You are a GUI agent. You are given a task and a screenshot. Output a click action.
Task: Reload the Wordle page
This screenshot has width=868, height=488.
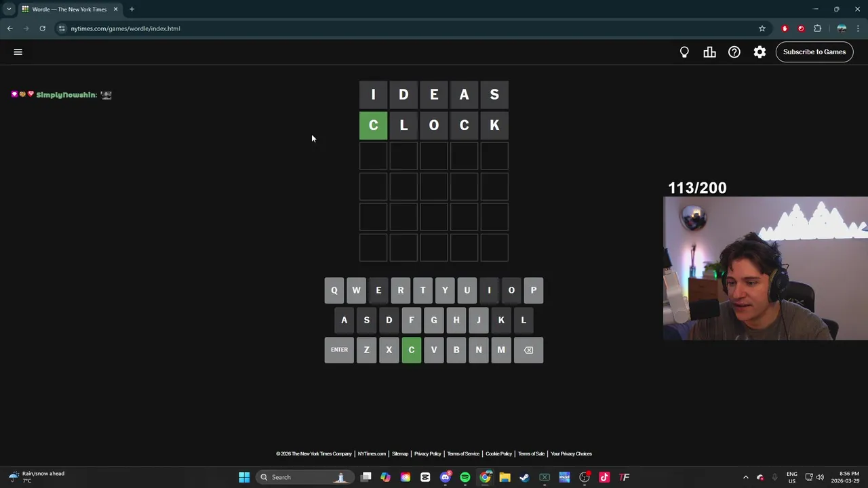[42, 28]
